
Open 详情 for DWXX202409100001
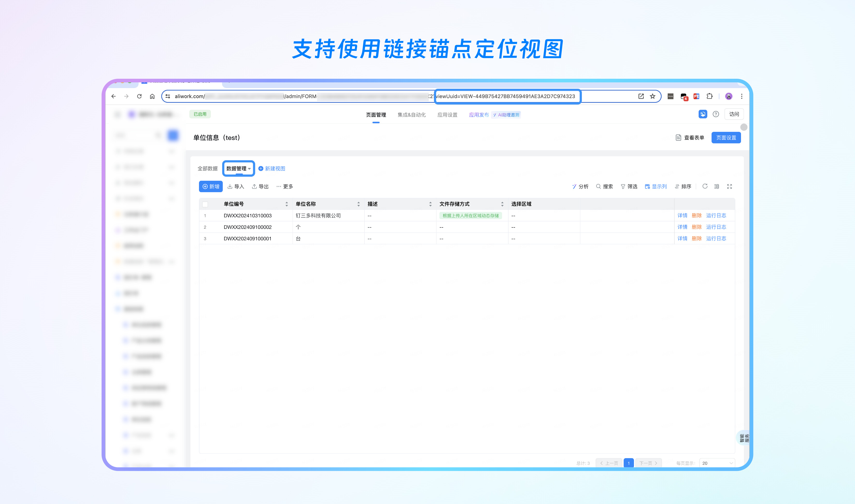(x=682, y=239)
